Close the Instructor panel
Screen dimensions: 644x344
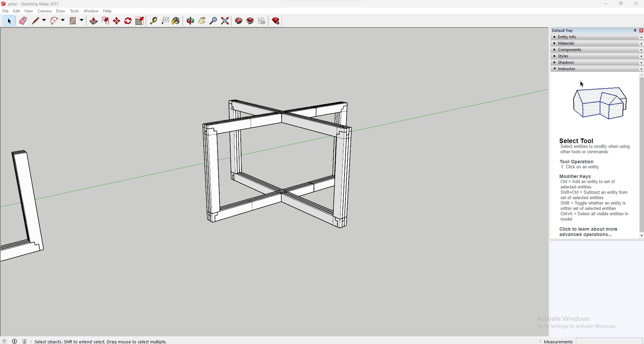pyautogui.click(x=641, y=69)
